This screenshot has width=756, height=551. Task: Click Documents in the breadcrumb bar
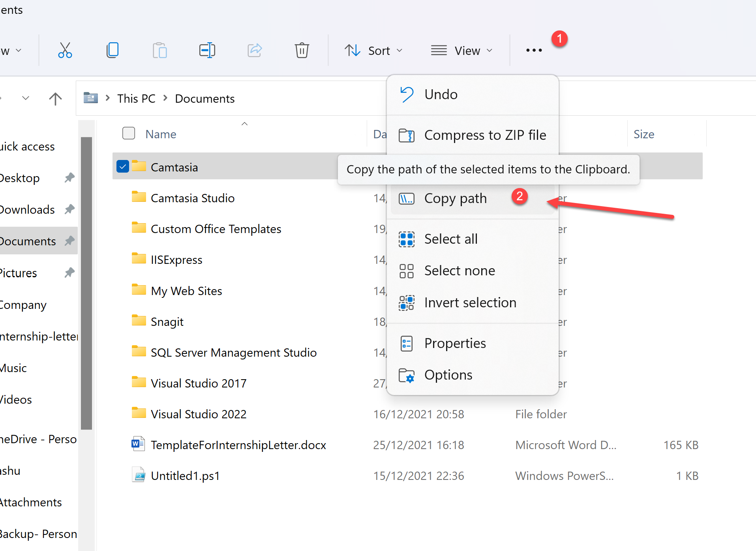204,98
